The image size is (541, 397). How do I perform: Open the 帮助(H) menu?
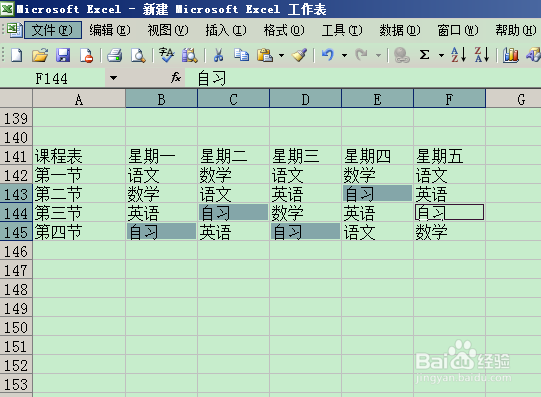(516, 30)
